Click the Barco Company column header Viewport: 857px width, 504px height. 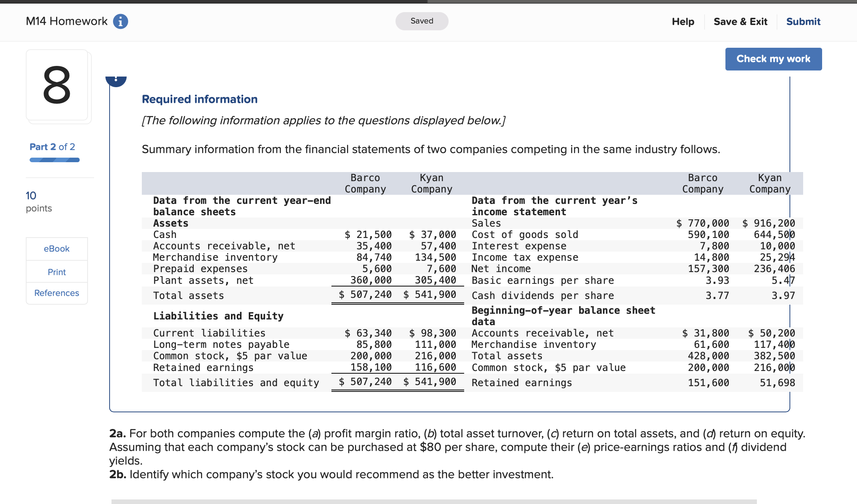click(x=365, y=183)
